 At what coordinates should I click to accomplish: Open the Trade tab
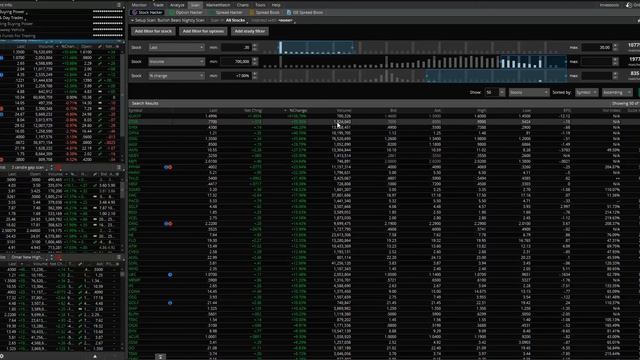(158, 5)
